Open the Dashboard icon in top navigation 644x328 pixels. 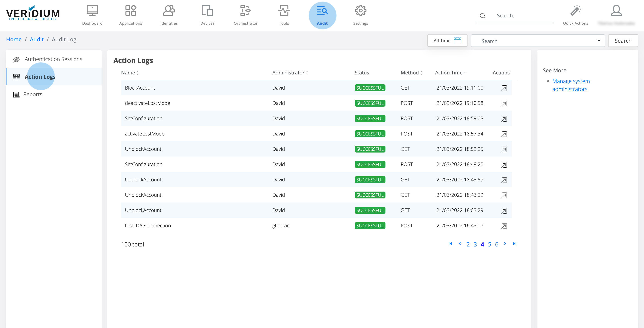[92, 11]
